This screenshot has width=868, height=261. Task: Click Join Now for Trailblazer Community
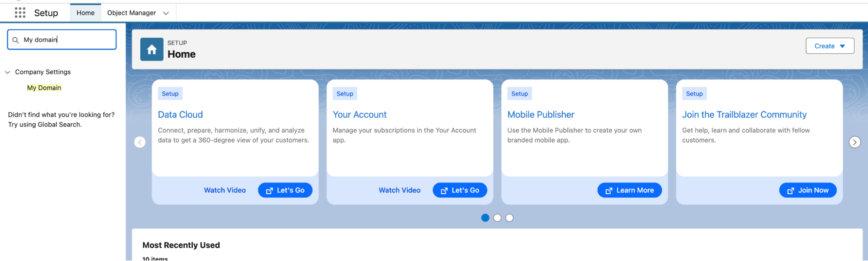[x=808, y=190]
